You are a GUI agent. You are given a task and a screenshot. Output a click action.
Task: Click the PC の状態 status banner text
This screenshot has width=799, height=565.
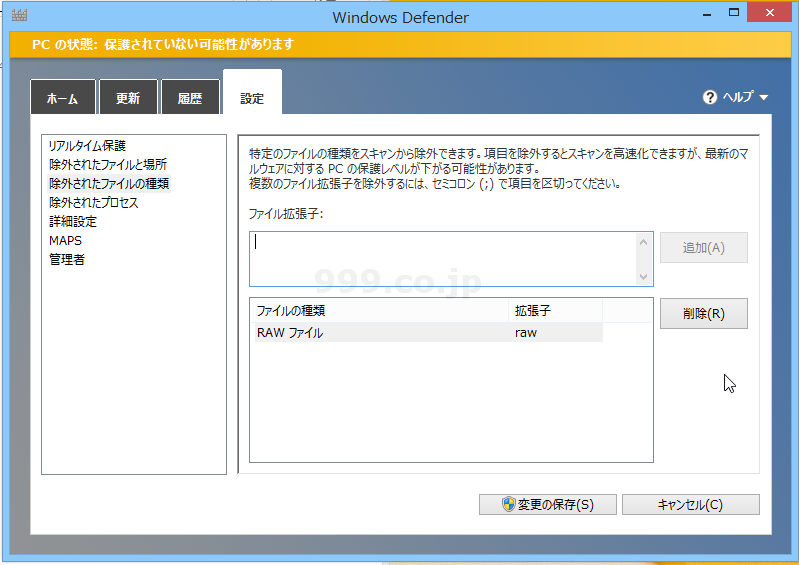click(x=163, y=44)
